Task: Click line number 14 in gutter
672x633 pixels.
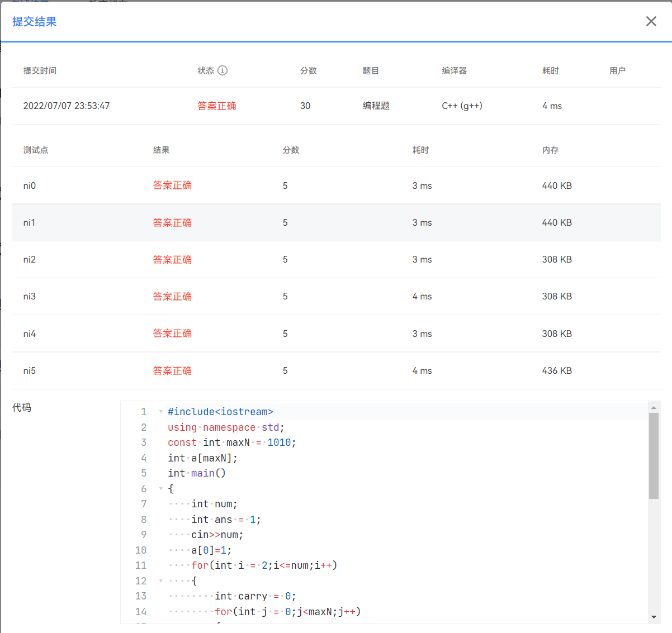Action: pyautogui.click(x=141, y=612)
